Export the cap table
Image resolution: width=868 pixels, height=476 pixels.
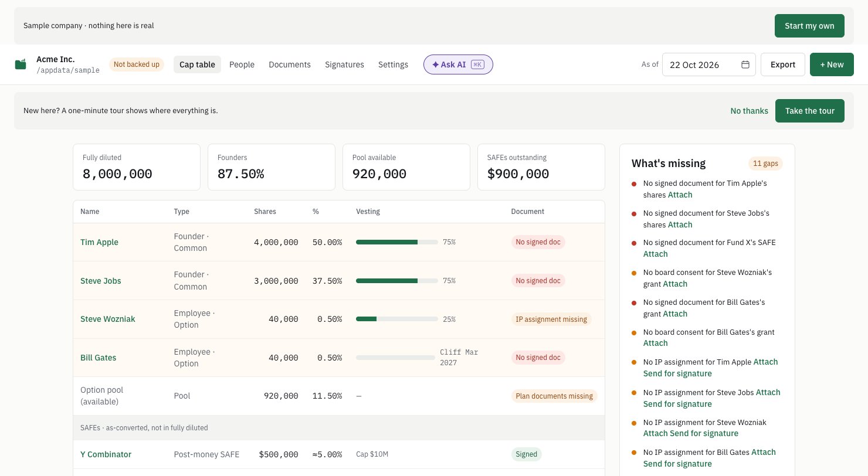point(783,64)
